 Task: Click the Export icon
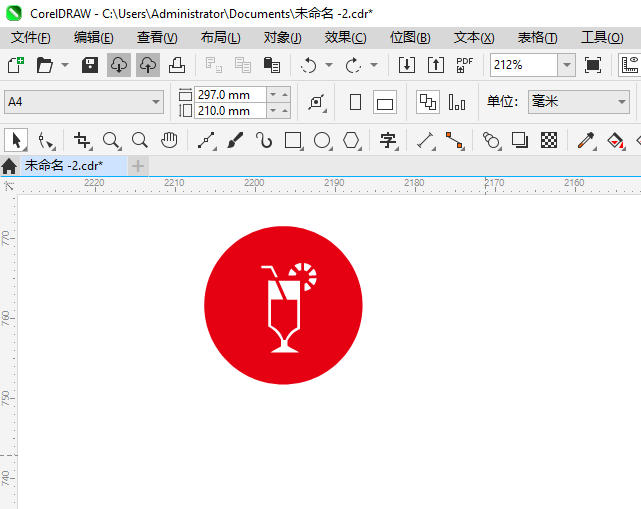tap(436, 65)
